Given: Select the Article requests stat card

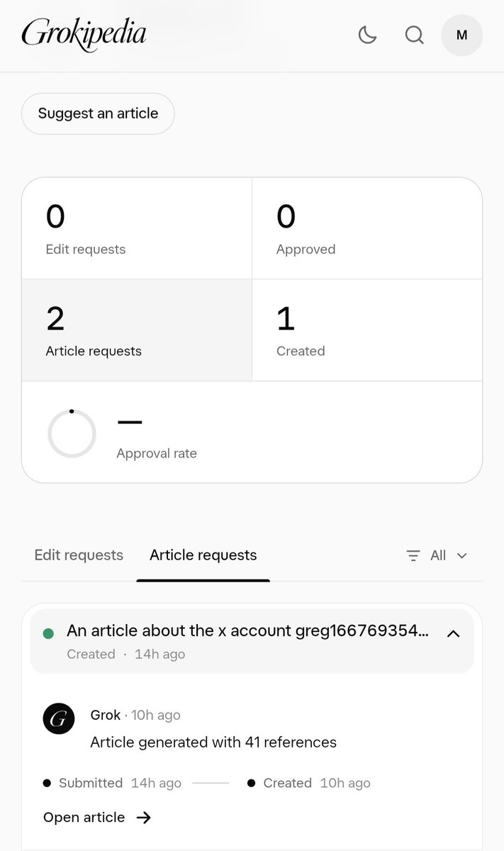Looking at the screenshot, I should click(137, 330).
